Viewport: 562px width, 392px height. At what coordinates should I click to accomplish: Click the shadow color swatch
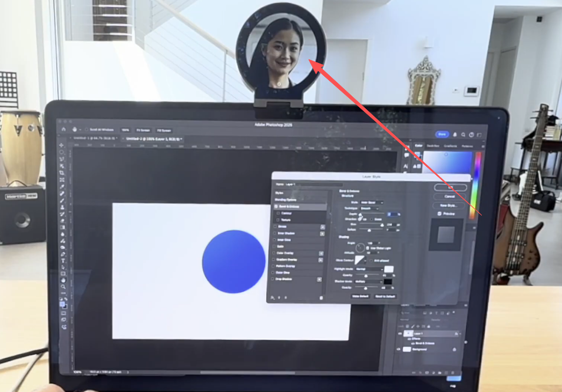(x=388, y=282)
